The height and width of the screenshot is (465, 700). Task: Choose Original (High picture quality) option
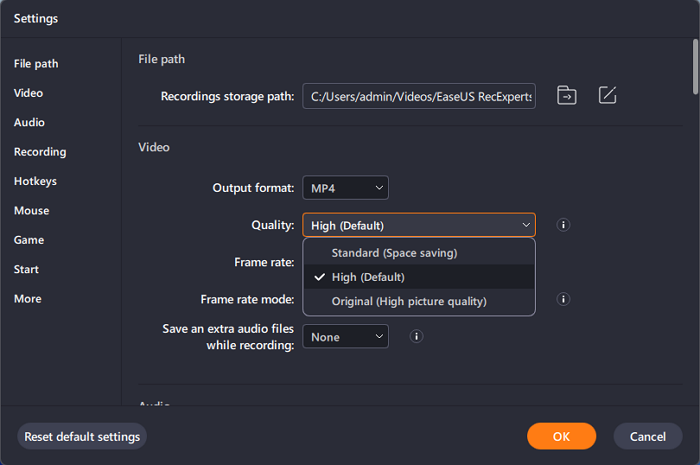pos(409,301)
